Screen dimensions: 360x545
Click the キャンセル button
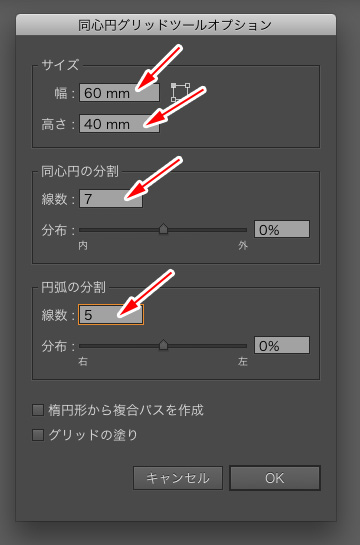click(178, 478)
